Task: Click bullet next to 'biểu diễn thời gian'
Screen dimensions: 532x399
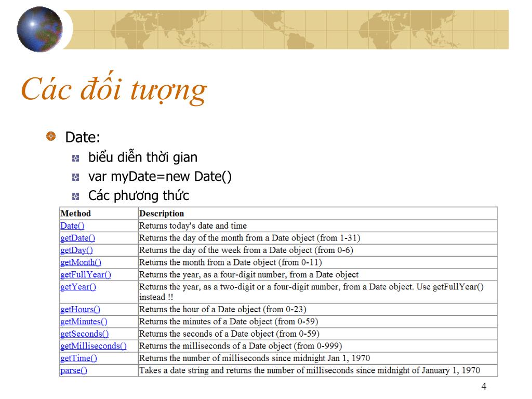Action: [x=76, y=158]
